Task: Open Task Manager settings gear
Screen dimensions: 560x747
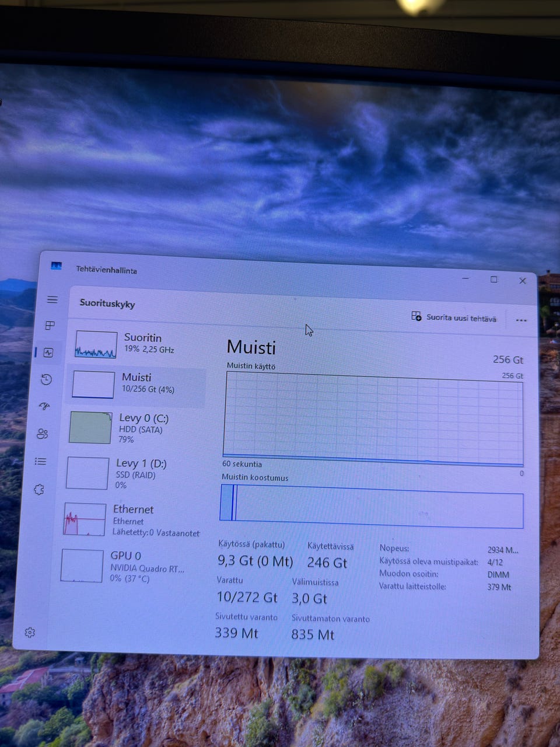Action: pyautogui.click(x=30, y=633)
